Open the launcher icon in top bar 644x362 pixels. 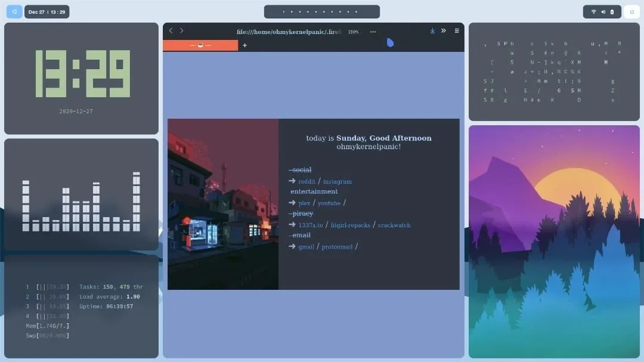point(14,12)
